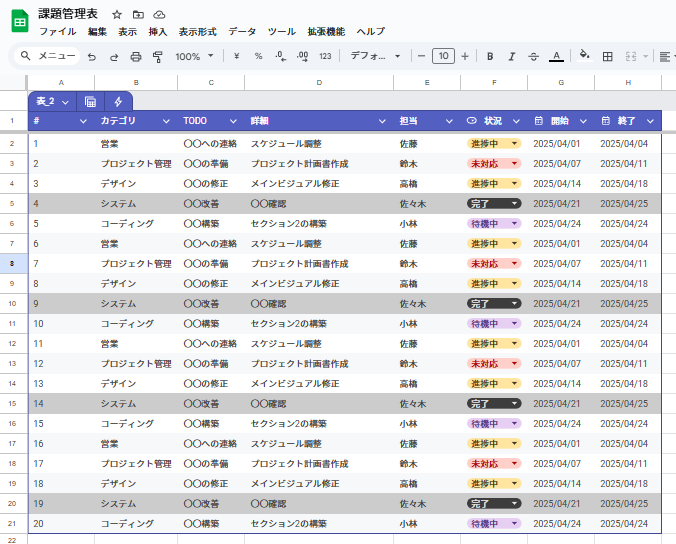Open the 拡張機能 menu

pyautogui.click(x=326, y=31)
